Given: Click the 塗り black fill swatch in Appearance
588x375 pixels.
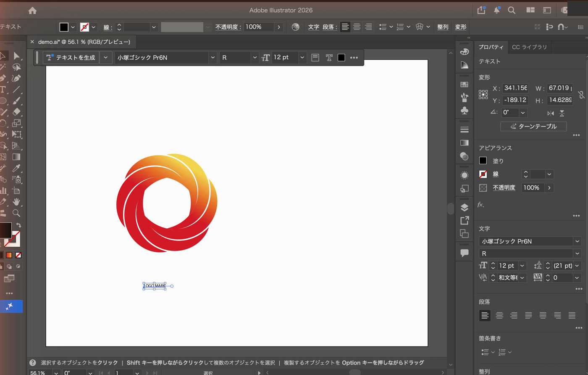Looking at the screenshot, I should tap(483, 161).
